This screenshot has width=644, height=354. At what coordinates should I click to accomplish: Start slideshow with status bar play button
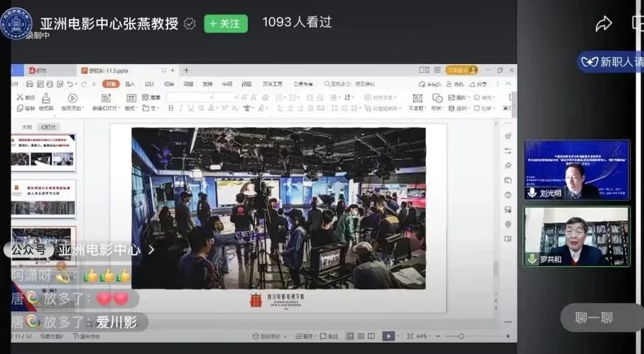coord(388,336)
